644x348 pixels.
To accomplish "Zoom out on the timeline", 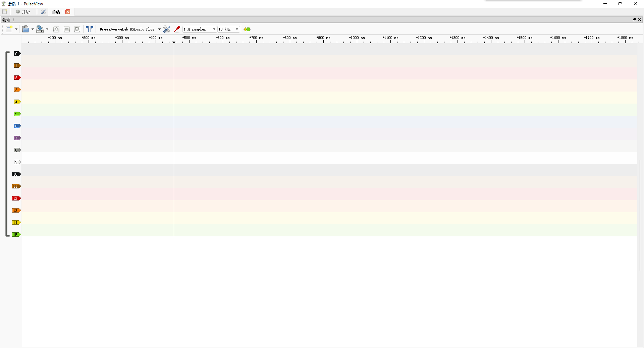I will [67, 29].
